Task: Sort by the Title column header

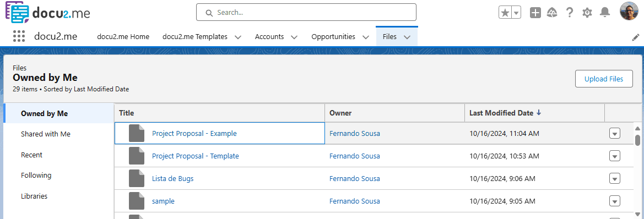Action: click(219, 113)
